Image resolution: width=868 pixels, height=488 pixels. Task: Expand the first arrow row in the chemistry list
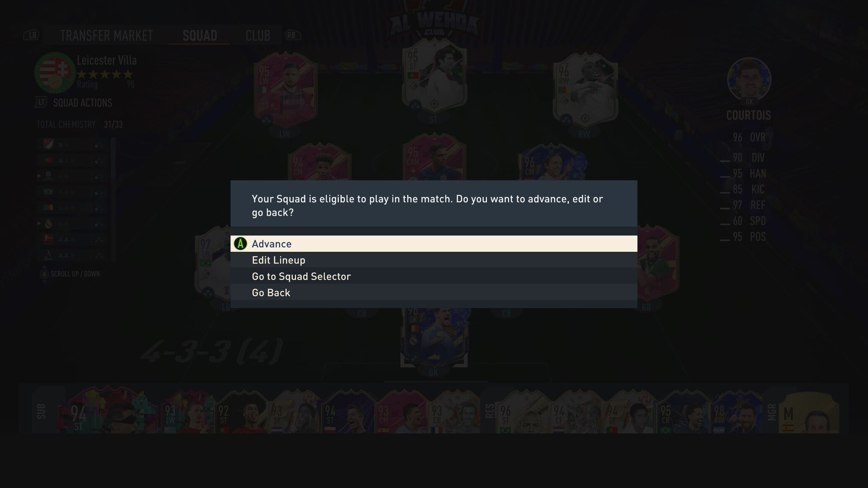[39, 176]
